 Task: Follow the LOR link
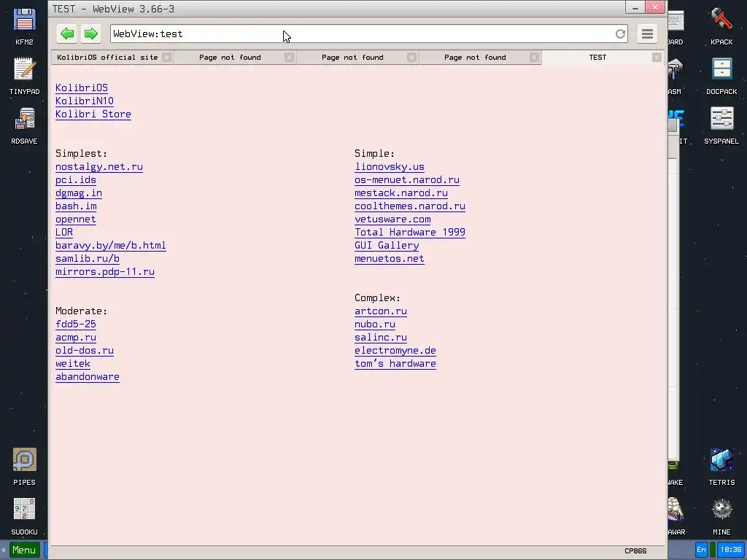64,233
